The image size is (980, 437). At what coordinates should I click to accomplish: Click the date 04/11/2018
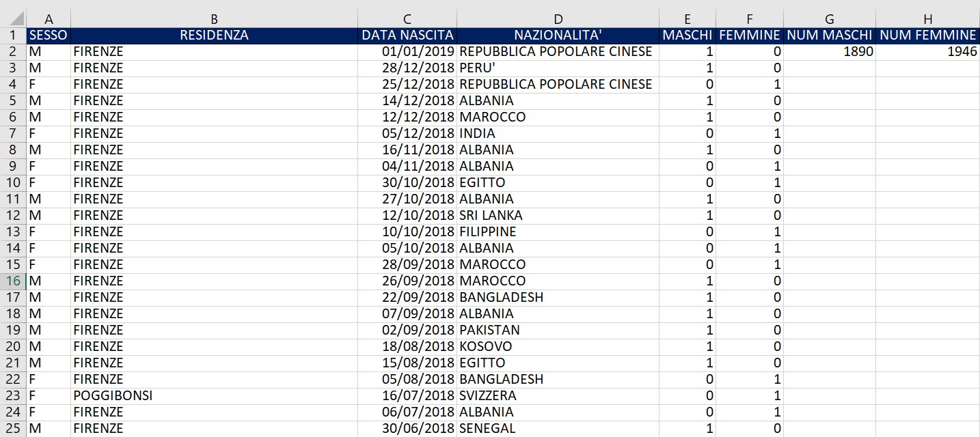(407, 166)
